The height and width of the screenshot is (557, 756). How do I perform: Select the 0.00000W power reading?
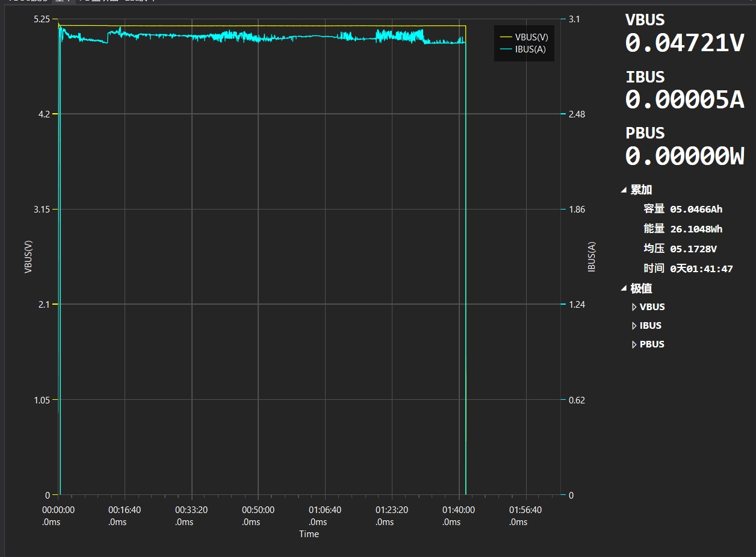point(685,156)
